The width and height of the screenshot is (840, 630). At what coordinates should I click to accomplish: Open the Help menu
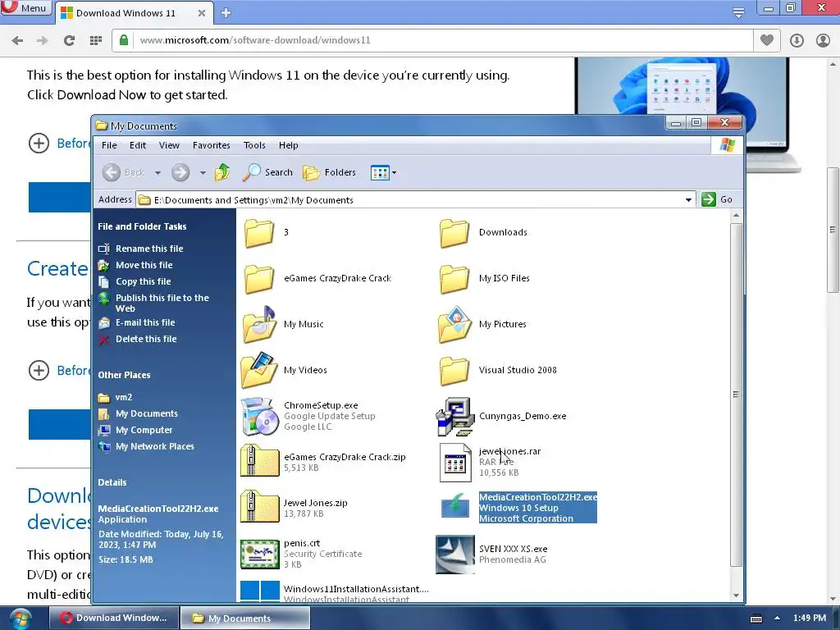point(288,145)
